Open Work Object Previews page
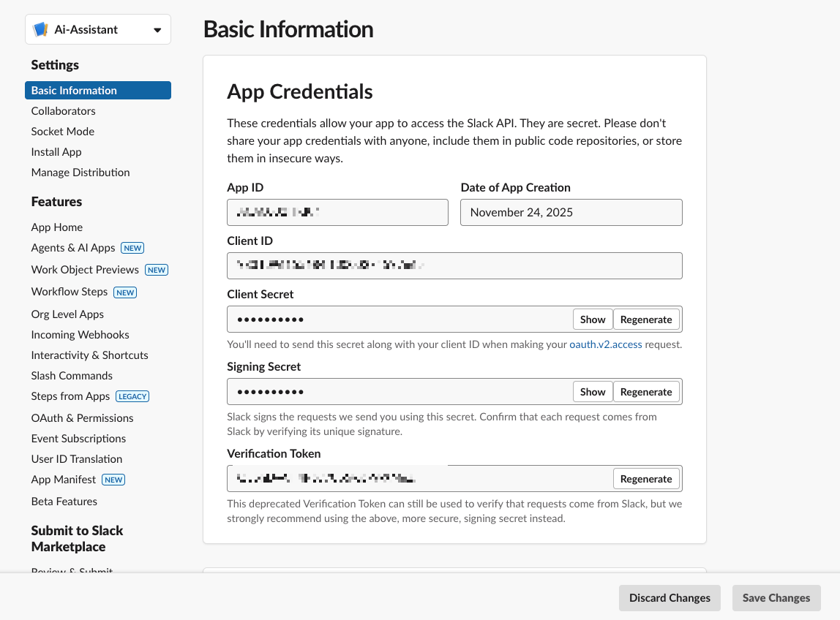 [85, 270]
